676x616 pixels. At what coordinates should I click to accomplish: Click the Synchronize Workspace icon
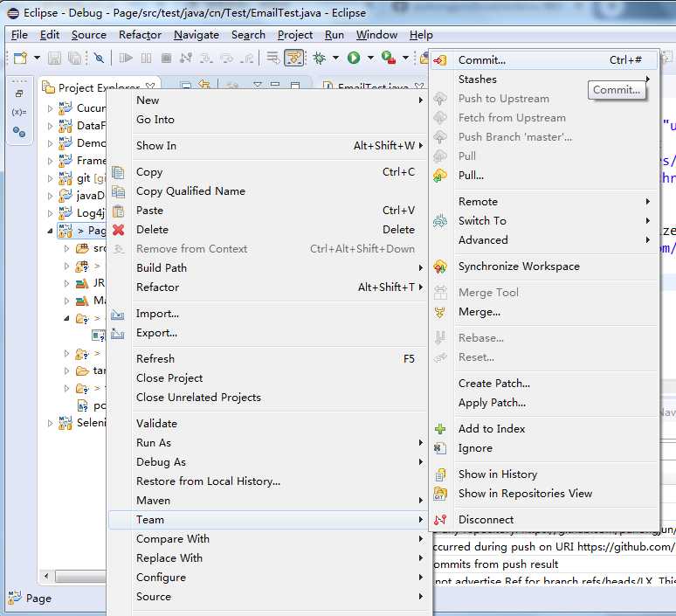439,266
